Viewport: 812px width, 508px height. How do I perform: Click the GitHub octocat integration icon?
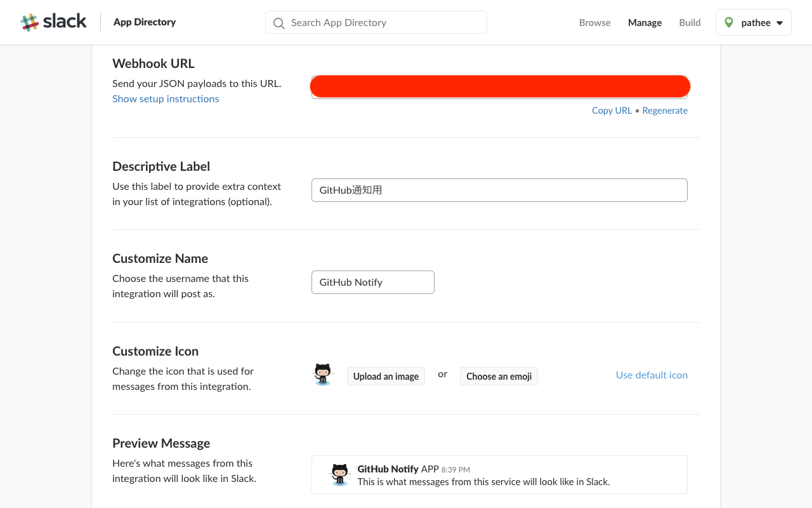(x=323, y=374)
